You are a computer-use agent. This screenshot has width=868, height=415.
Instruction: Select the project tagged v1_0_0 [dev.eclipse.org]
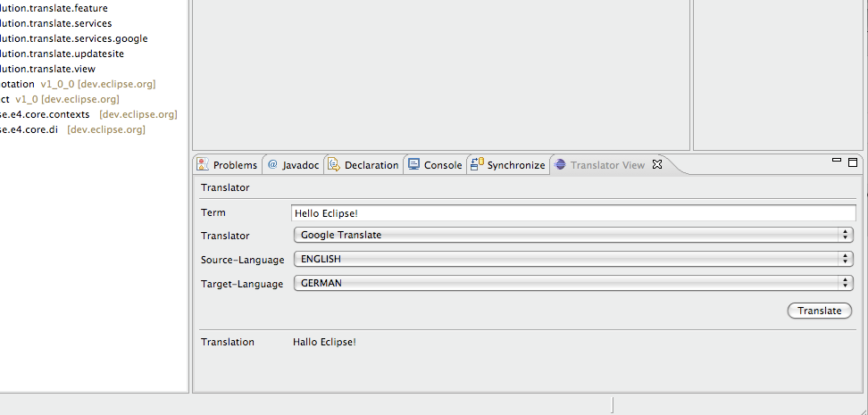coord(78,84)
